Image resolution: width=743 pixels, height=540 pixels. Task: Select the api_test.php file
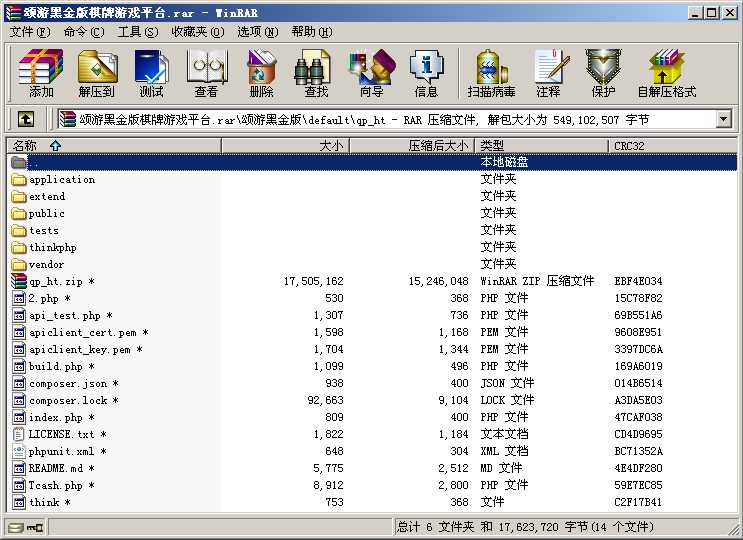click(x=64, y=315)
